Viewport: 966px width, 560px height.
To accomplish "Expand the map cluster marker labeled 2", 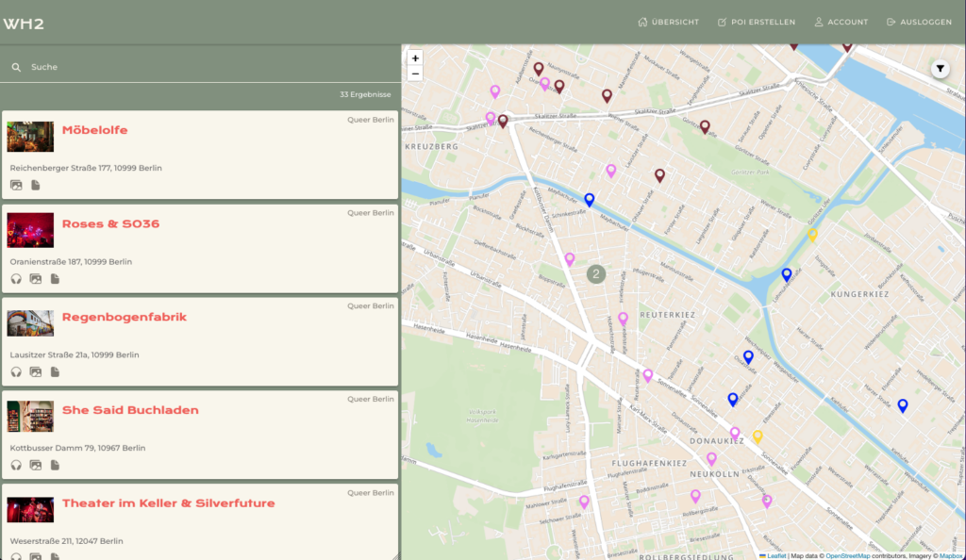I will pos(595,274).
